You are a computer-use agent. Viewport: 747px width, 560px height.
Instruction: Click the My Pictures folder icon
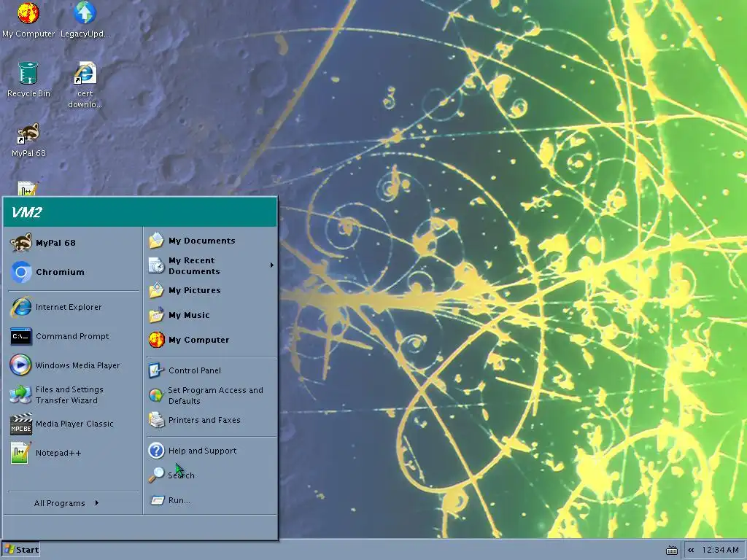point(156,290)
